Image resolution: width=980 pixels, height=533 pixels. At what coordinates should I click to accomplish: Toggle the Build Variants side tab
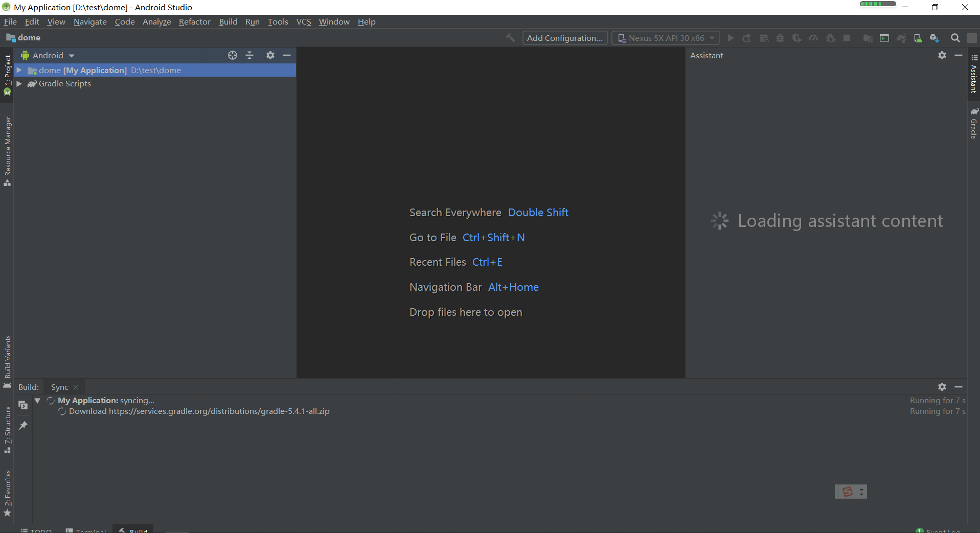point(7,362)
